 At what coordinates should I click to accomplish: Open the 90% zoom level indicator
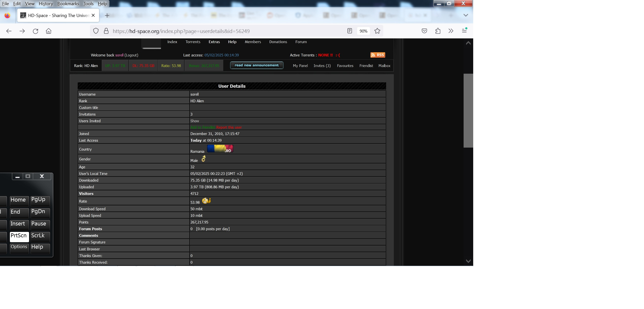[363, 31]
